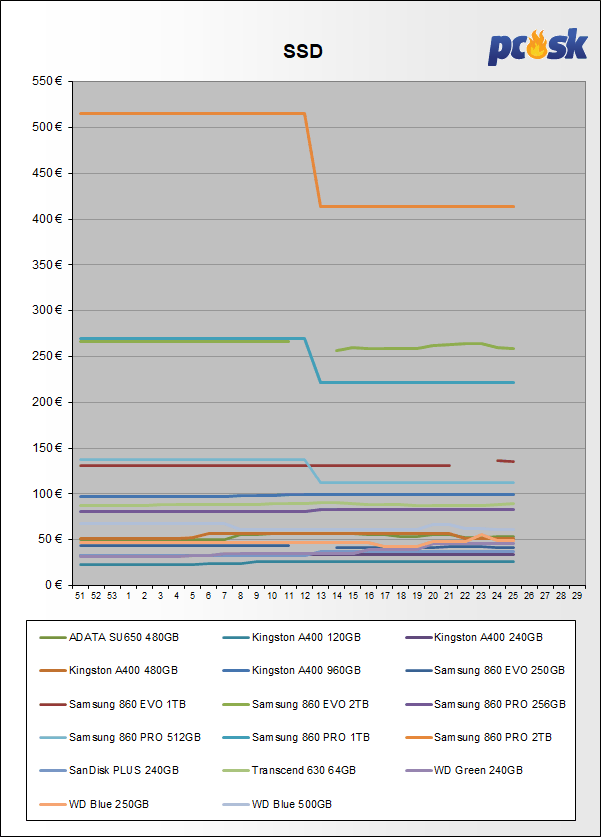Click the pcsk flame logo

coord(537,47)
